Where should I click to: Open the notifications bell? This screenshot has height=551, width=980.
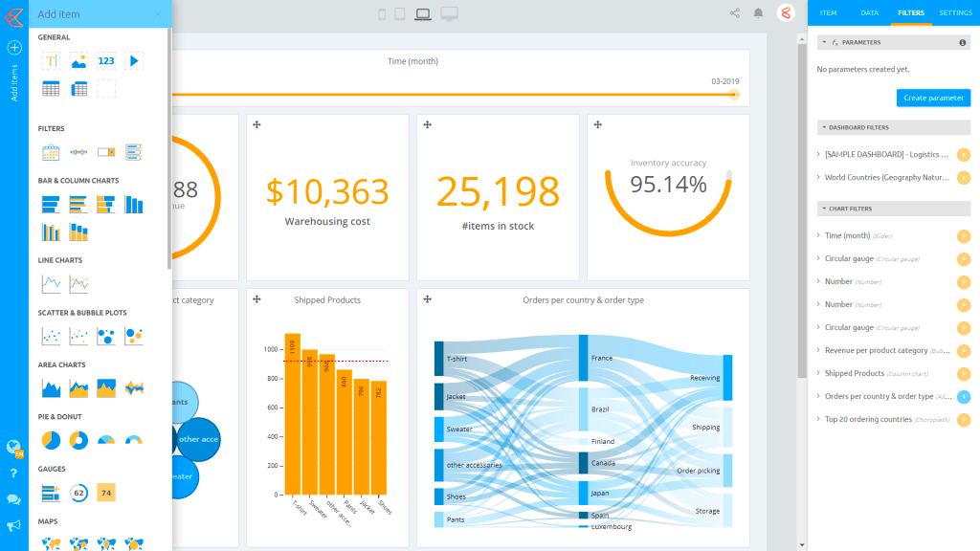[x=758, y=13]
